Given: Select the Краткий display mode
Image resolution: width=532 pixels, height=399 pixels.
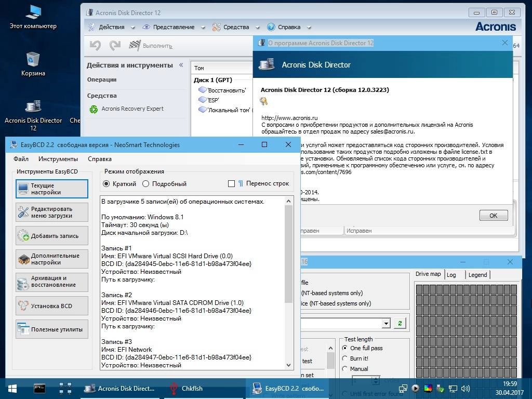Looking at the screenshot, I should [x=106, y=183].
